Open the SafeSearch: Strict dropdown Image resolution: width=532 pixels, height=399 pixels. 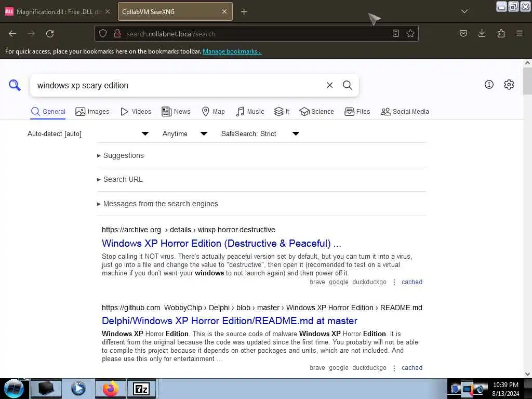(x=260, y=134)
